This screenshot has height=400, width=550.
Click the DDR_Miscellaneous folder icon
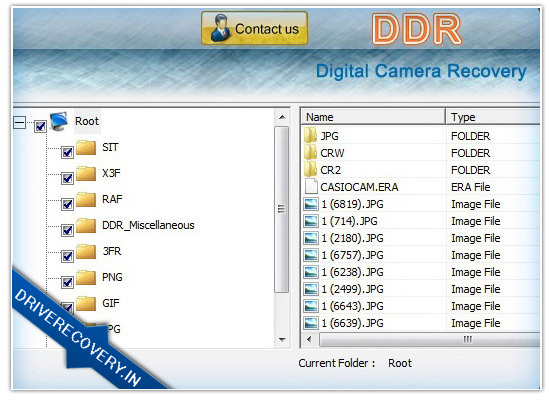point(86,226)
